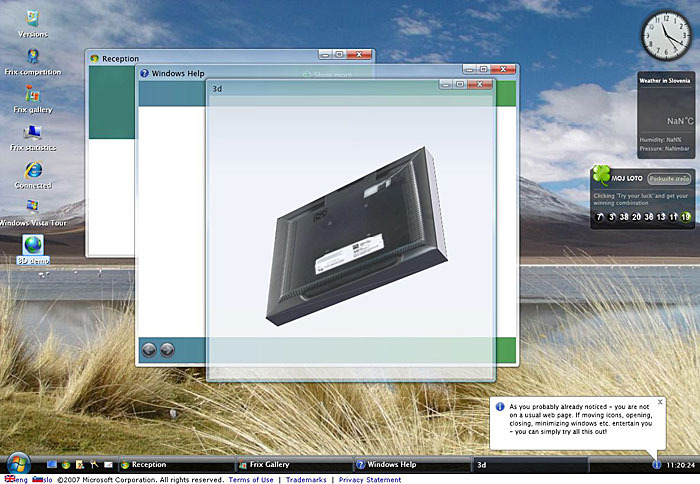Click the blue info tray icon
Screen dimensions: 700x484
[656, 465]
